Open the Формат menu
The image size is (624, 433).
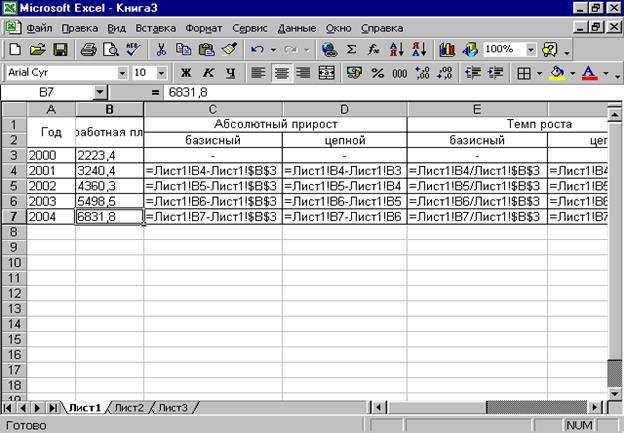(x=201, y=28)
